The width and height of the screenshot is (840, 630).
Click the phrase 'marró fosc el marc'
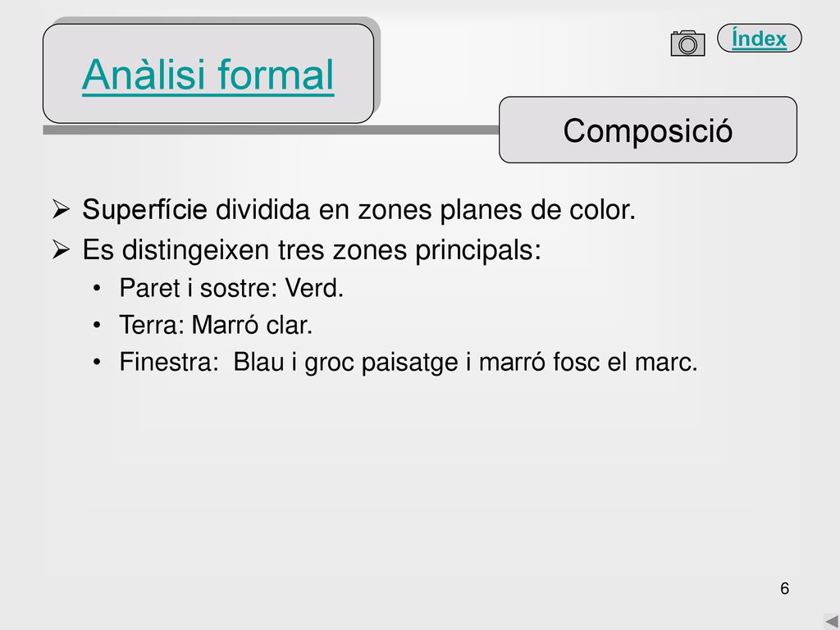[x=586, y=362]
